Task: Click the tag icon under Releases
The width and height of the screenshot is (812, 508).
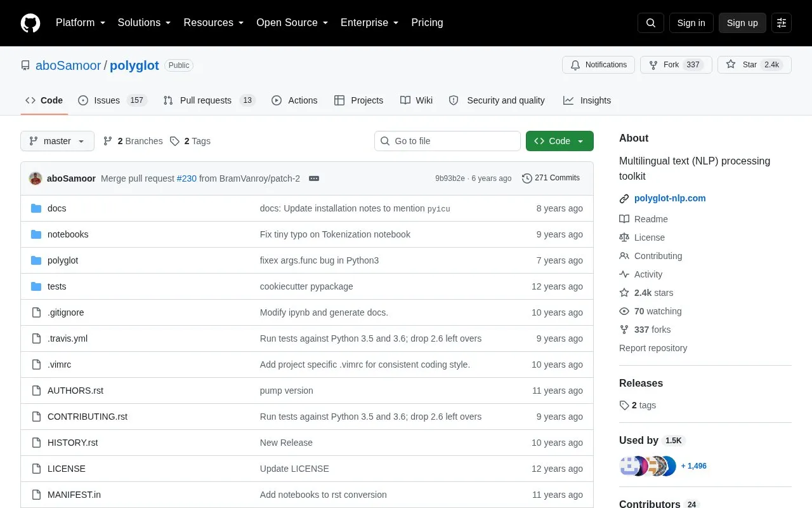Action: (624, 405)
